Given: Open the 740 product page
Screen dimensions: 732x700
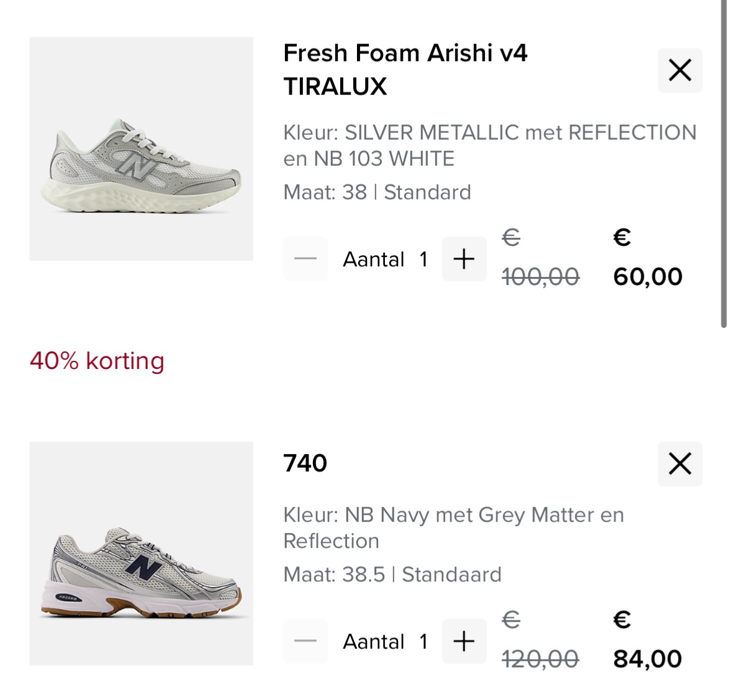Looking at the screenshot, I should (305, 463).
